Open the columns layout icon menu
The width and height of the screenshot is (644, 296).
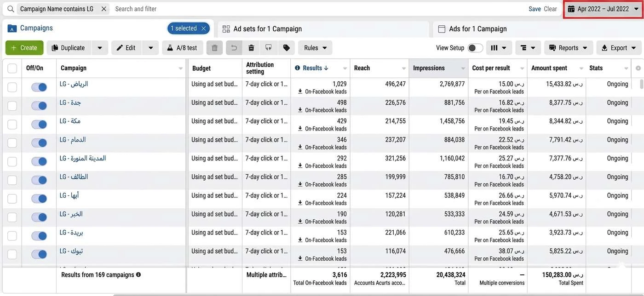tap(499, 48)
